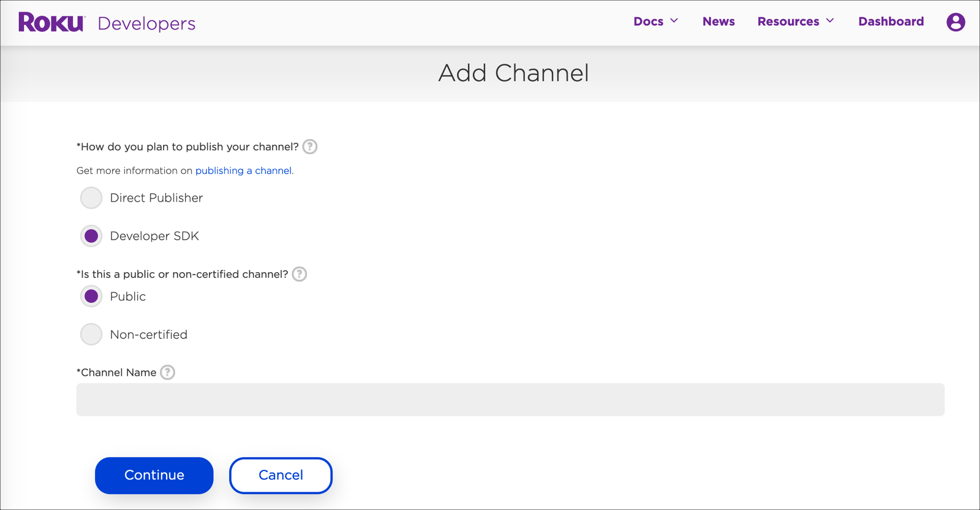Click the 'Direct Publisher' label text
Viewport: 980px width, 510px height.
(156, 198)
